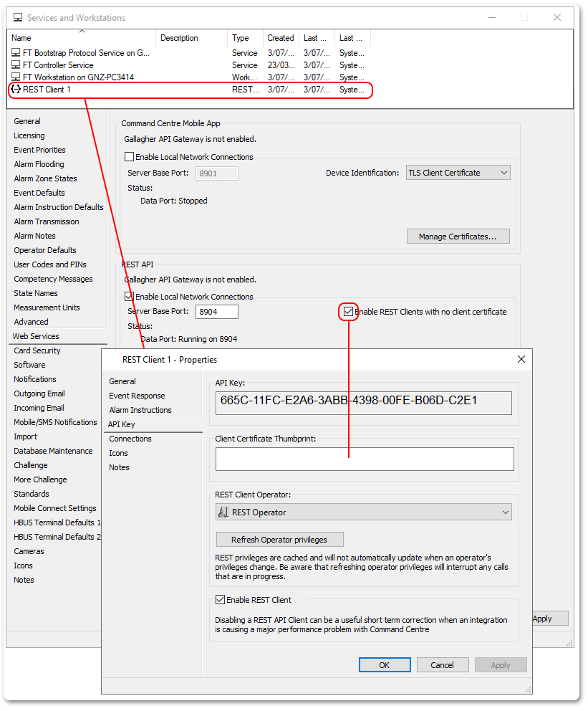The height and width of the screenshot is (711, 588).
Task: Open General in the REST Client 1 Properties dialog
Action: (x=122, y=381)
